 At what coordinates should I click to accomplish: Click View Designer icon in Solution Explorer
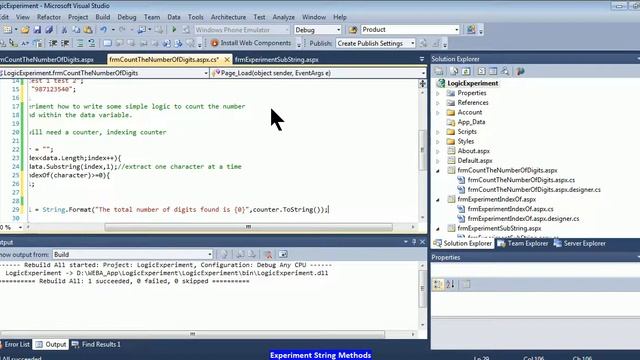click(x=493, y=71)
